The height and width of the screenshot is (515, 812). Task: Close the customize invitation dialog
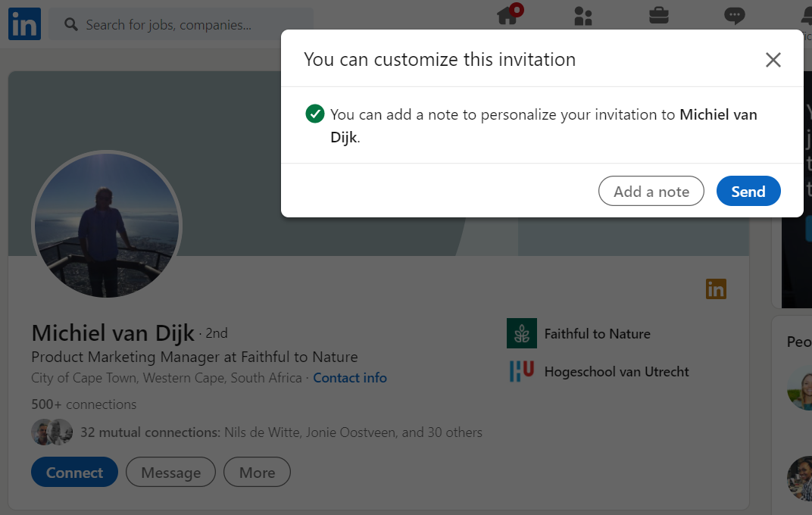click(x=773, y=60)
